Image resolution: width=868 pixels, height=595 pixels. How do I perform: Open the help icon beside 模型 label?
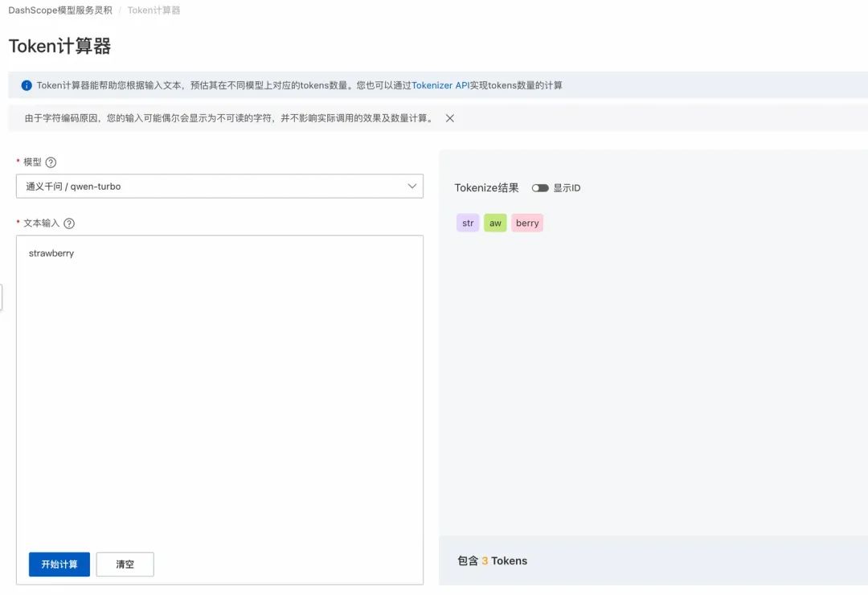pyautogui.click(x=51, y=162)
